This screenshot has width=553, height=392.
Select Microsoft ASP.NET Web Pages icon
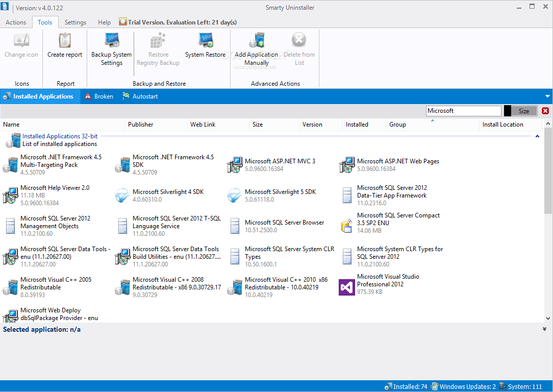(347, 165)
